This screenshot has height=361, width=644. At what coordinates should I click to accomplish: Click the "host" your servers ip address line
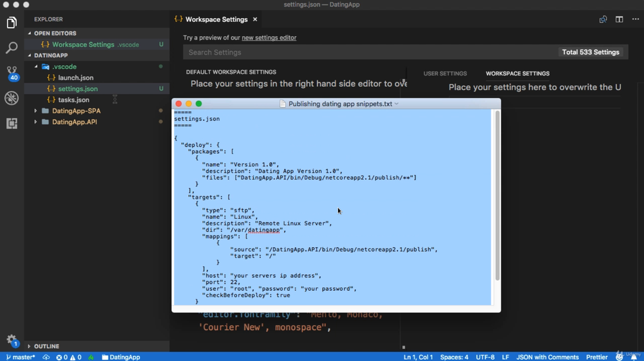(261, 275)
